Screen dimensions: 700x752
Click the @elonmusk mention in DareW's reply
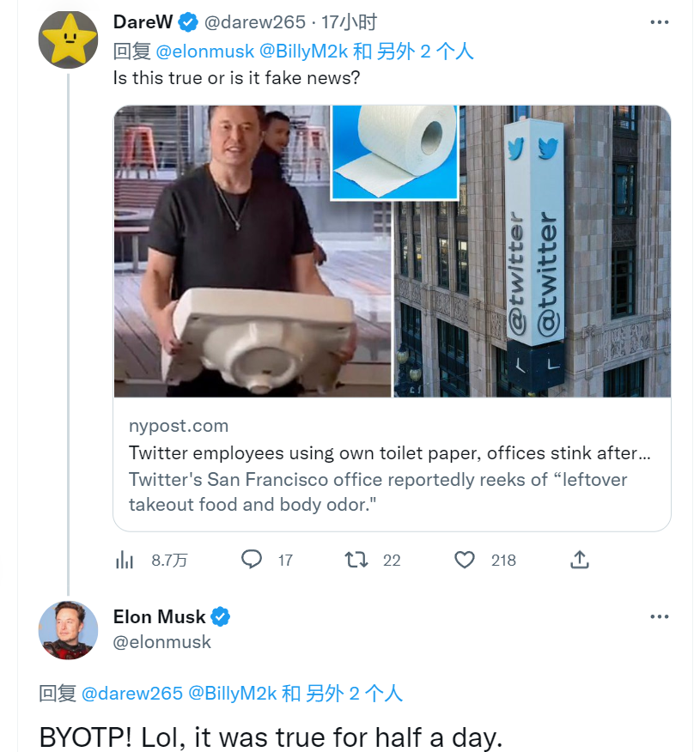[205, 52]
